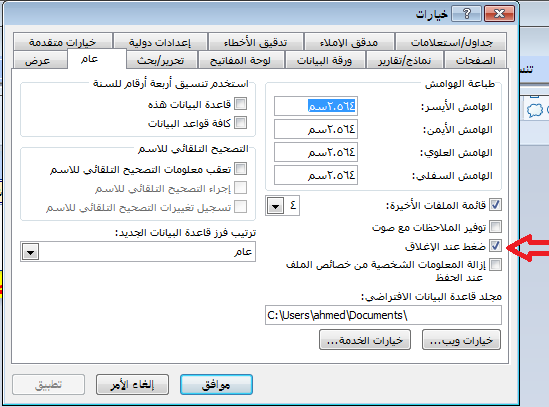Switch to خيارات متقدمة tab
549x407 pixels.
[x=63, y=42]
